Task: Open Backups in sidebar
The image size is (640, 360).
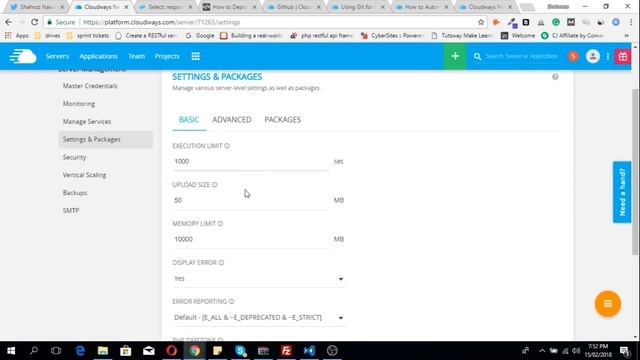Action: coord(75,193)
